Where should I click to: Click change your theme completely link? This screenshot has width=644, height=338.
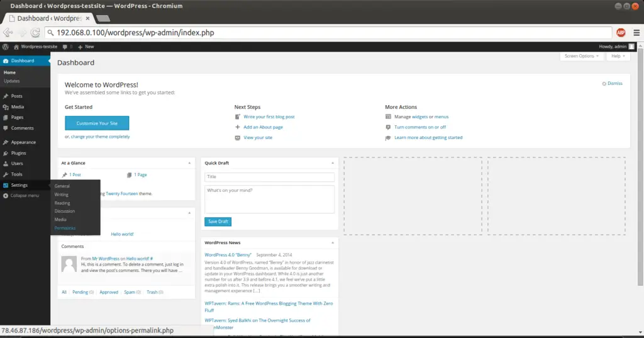coord(100,137)
